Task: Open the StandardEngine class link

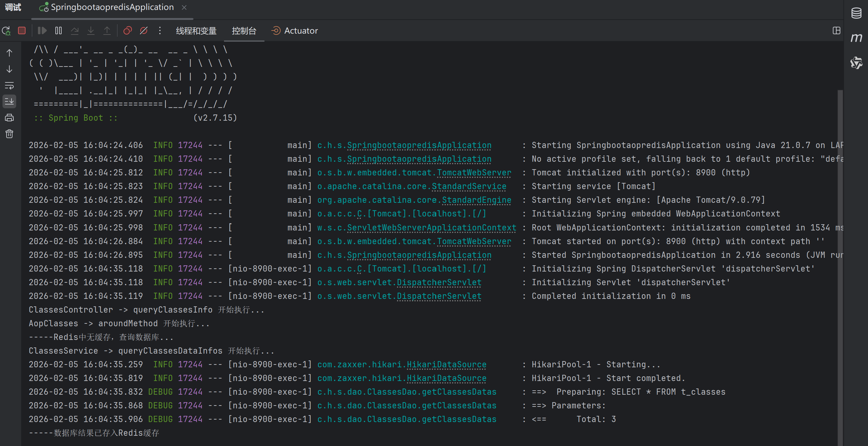Action: pos(476,200)
